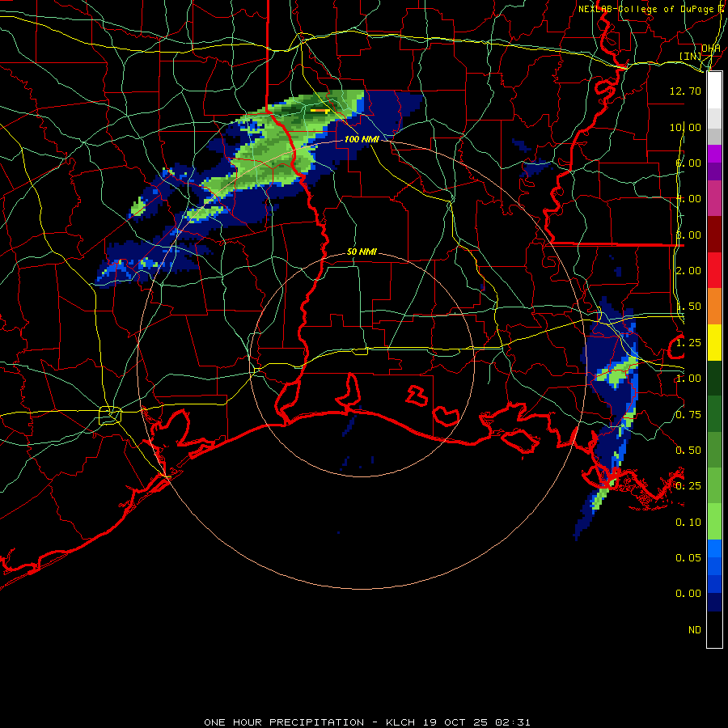728x728 pixels.
Task: Click the 2.00 inch legend label
Action: pyautogui.click(x=688, y=271)
